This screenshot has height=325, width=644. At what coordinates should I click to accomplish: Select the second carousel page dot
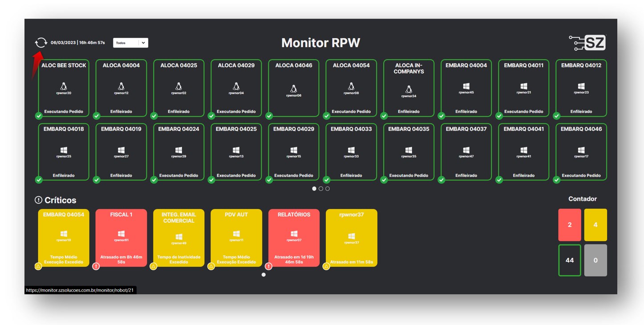point(321,189)
